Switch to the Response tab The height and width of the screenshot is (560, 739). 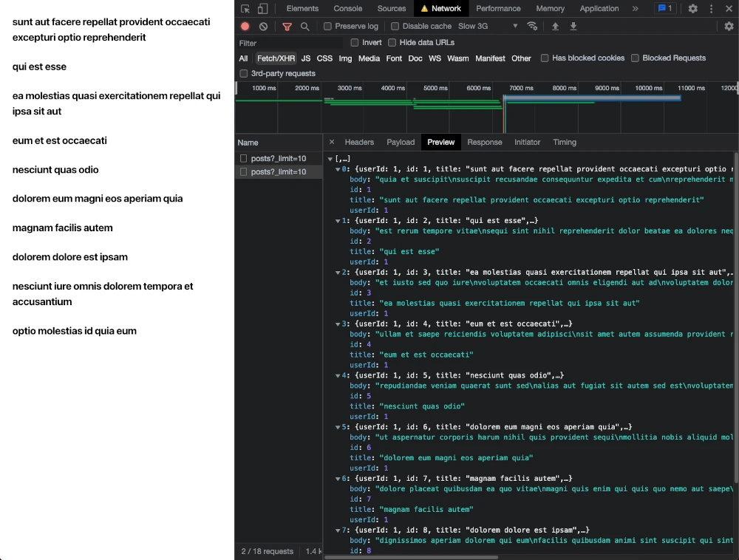[484, 142]
